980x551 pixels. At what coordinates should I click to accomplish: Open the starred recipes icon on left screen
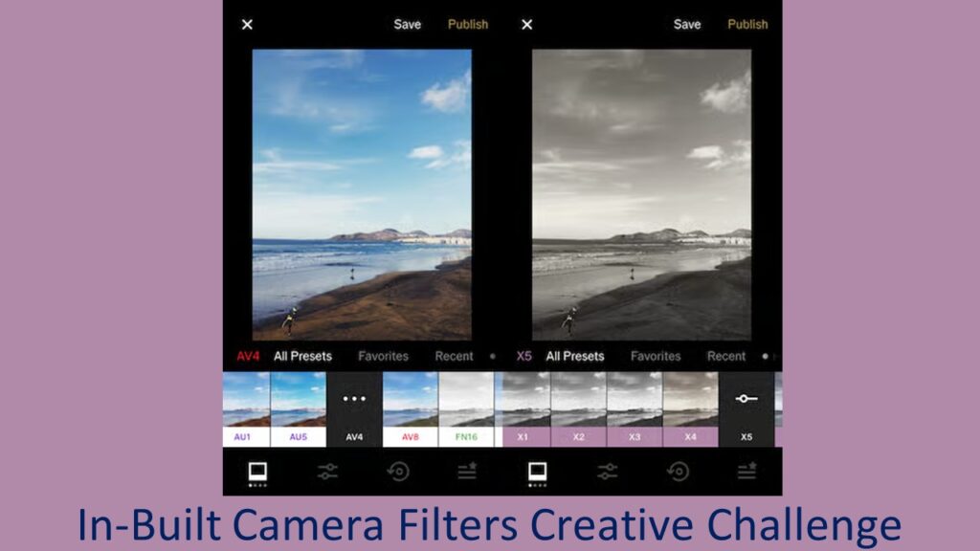tap(466, 470)
